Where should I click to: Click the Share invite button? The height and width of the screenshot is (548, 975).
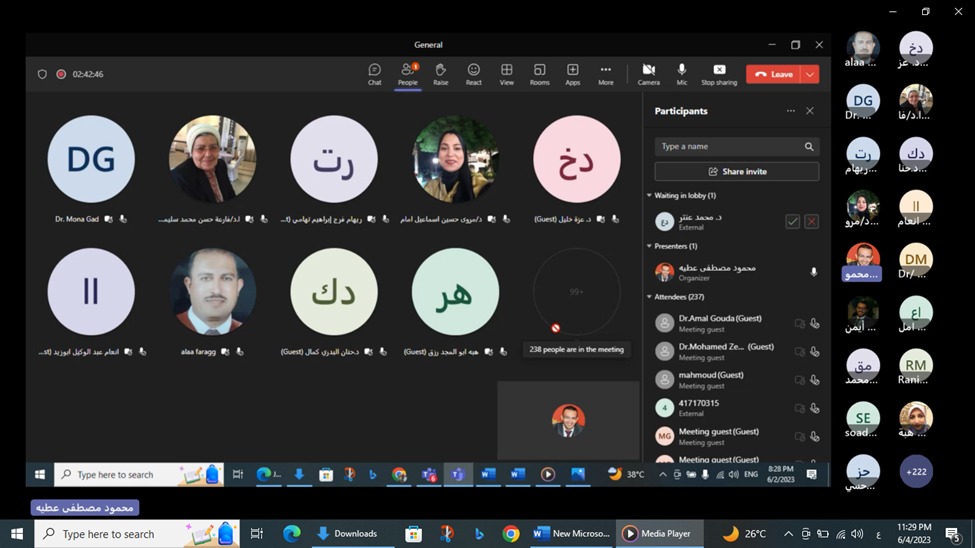[737, 172]
